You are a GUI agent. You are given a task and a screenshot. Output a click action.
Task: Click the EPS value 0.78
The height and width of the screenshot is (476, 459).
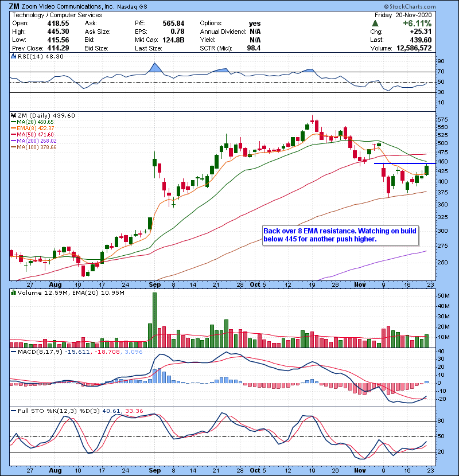[177, 32]
